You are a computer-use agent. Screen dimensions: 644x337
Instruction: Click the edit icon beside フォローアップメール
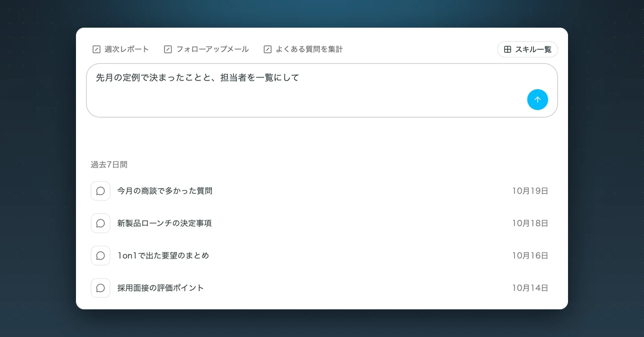click(x=168, y=49)
